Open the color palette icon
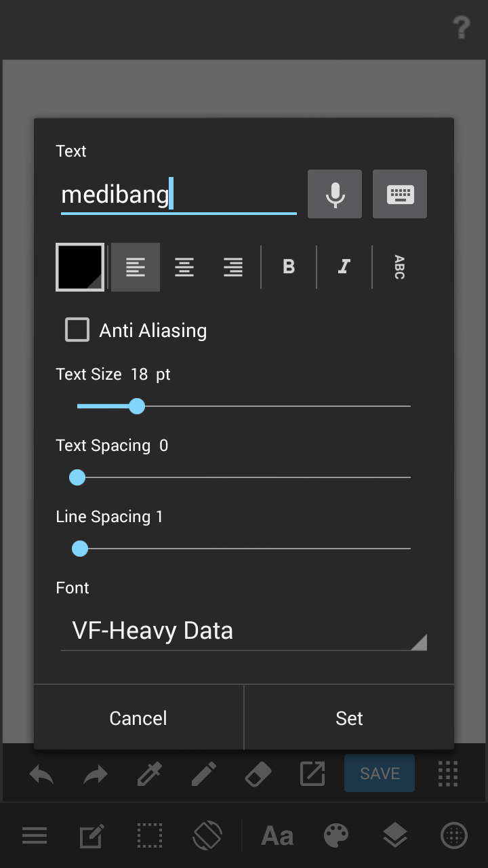The height and width of the screenshot is (868, 488). pyautogui.click(x=335, y=835)
